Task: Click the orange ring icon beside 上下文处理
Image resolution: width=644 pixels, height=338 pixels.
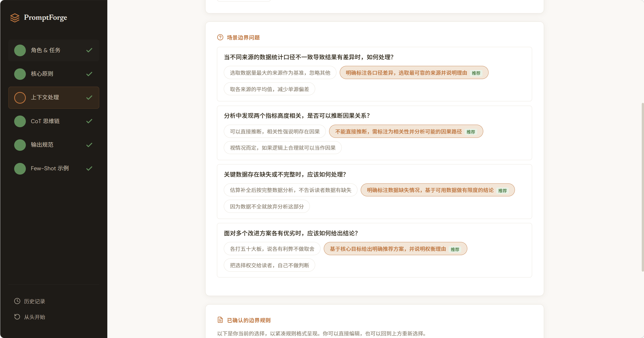Action: (20, 98)
